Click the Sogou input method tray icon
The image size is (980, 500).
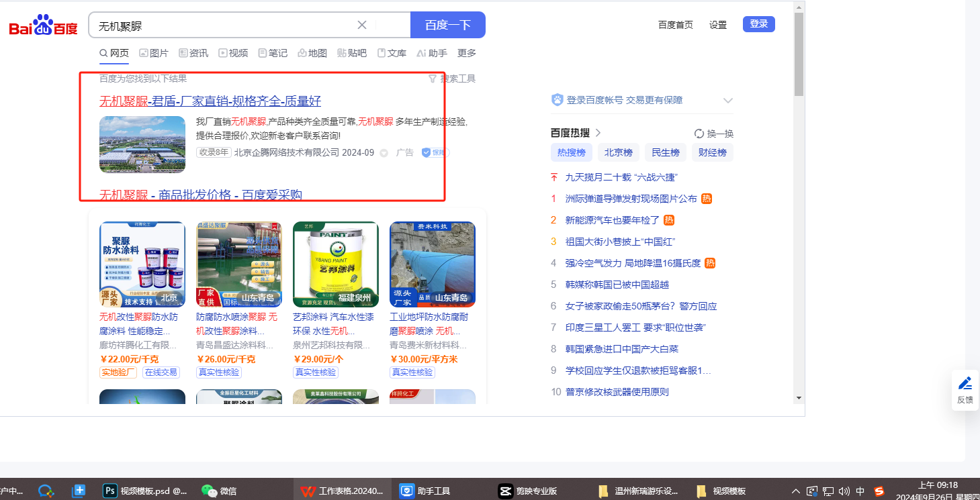pyautogui.click(x=879, y=491)
